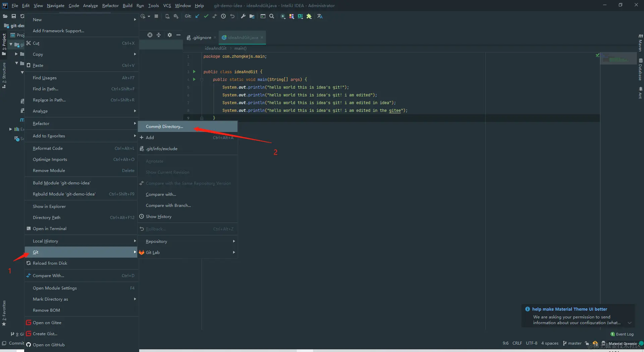
Task: Choose Add in the Git submenu
Action: tap(187, 138)
